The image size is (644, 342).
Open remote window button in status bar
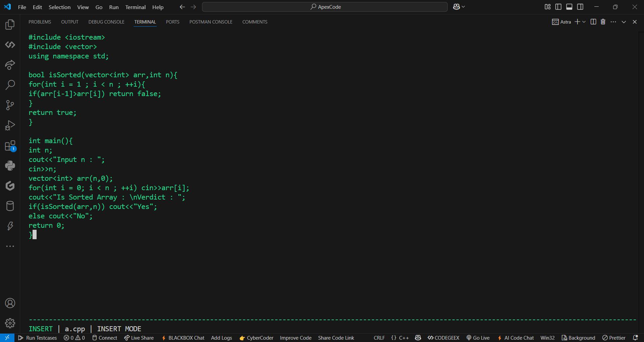coord(7,338)
